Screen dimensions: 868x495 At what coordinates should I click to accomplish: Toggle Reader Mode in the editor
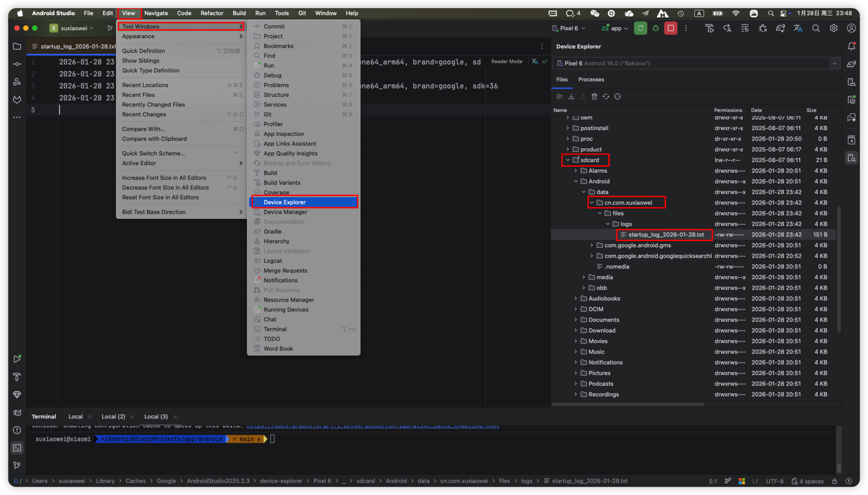click(507, 62)
